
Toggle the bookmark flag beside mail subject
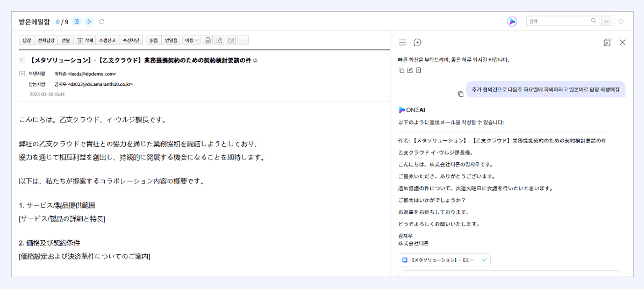coord(22,61)
